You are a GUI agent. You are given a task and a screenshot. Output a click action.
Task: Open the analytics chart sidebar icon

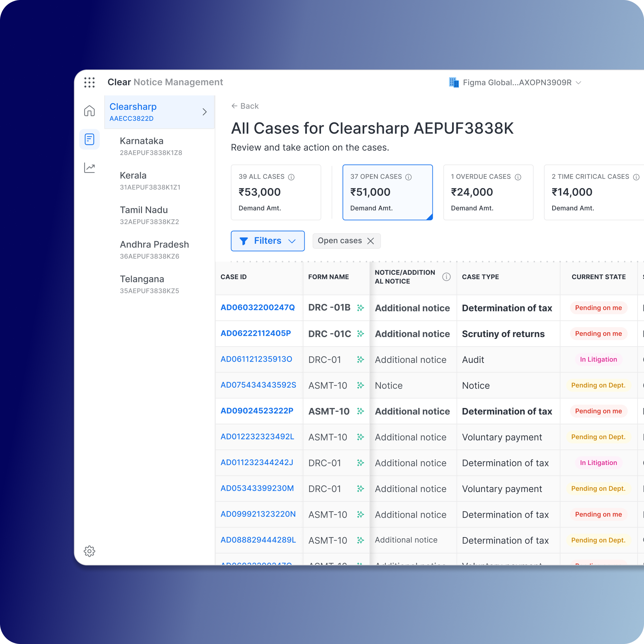[x=89, y=168]
